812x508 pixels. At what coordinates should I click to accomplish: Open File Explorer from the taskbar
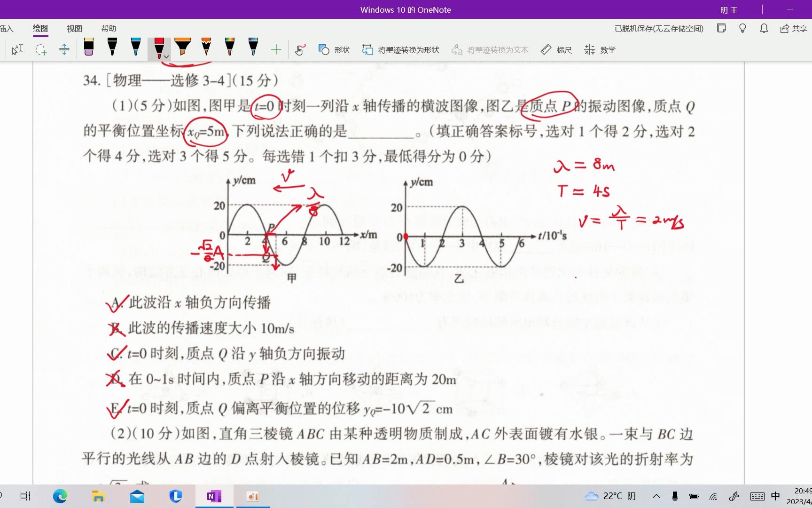pyautogui.click(x=98, y=496)
